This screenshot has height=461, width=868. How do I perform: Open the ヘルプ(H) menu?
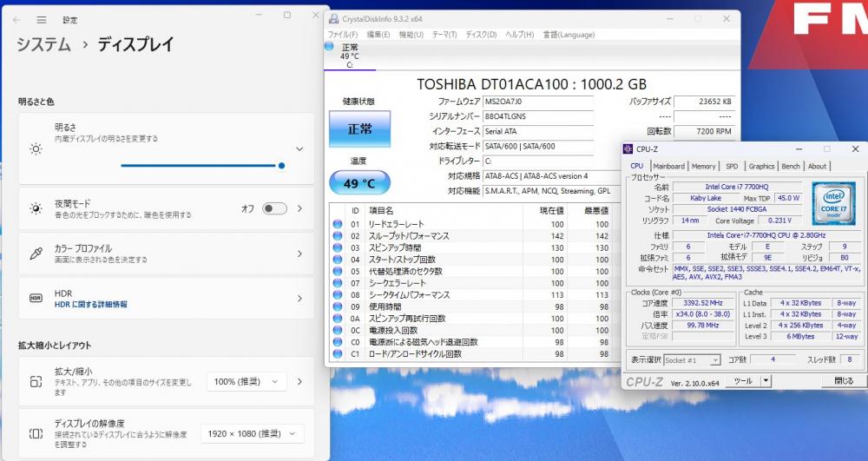click(519, 35)
